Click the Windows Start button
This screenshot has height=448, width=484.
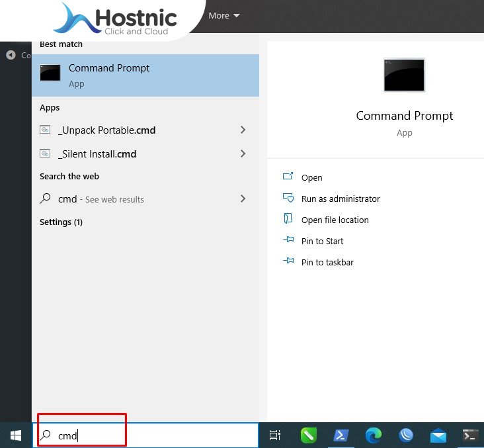pyautogui.click(x=15, y=435)
